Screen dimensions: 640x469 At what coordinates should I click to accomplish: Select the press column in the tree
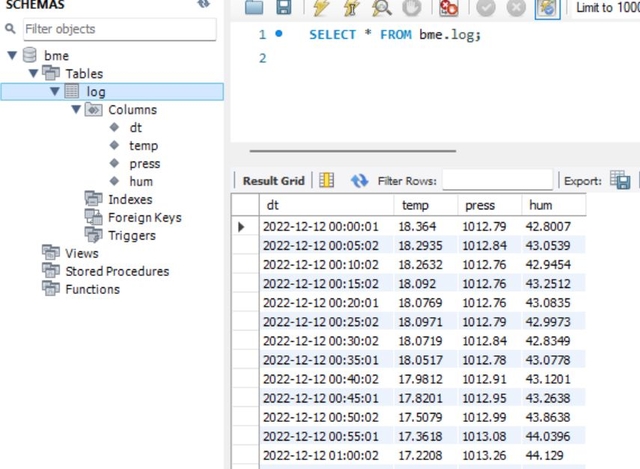[x=144, y=163]
